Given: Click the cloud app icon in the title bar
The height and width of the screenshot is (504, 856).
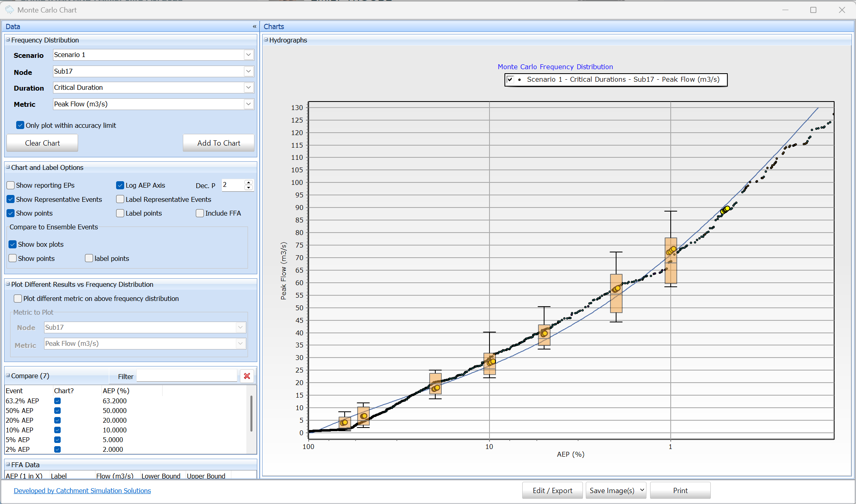Looking at the screenshot, I should point(9,10).
